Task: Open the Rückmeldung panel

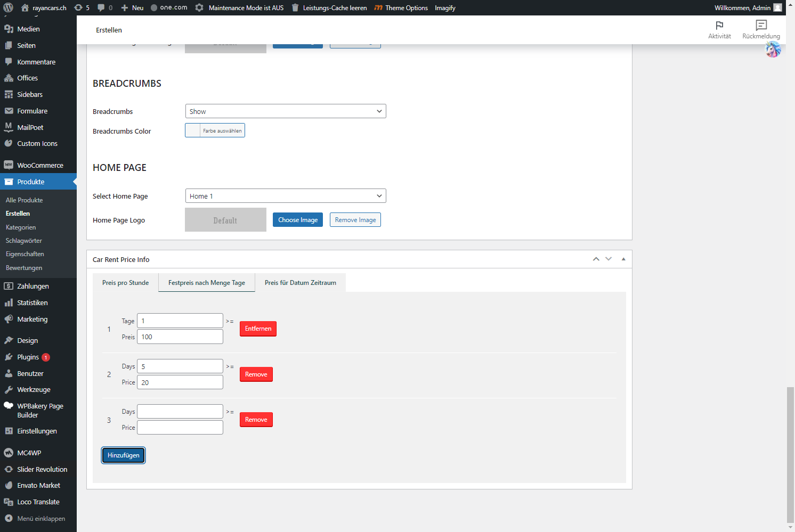Action: (761, 30)
